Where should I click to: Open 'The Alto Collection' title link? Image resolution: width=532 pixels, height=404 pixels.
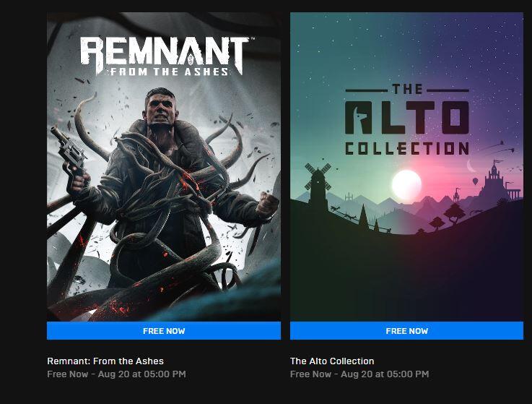coord(332,361)
